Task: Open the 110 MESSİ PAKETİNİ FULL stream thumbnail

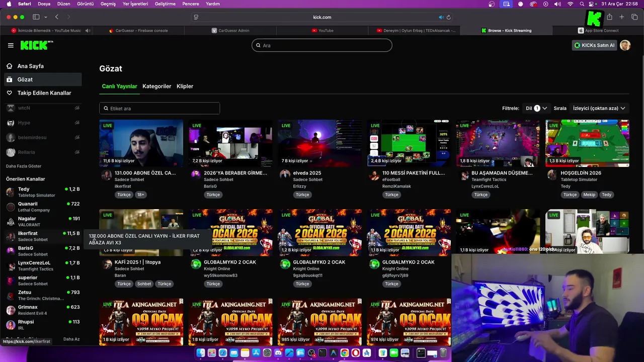Action: [x=409, y=143]
